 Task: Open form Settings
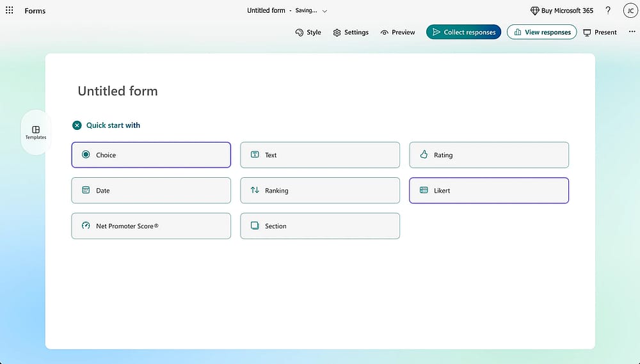(351, 32)
